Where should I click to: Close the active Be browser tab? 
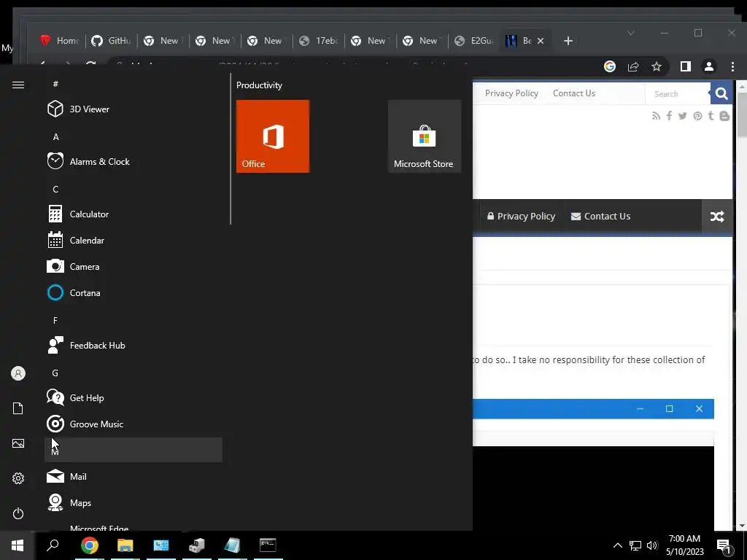tap(541, 41)
